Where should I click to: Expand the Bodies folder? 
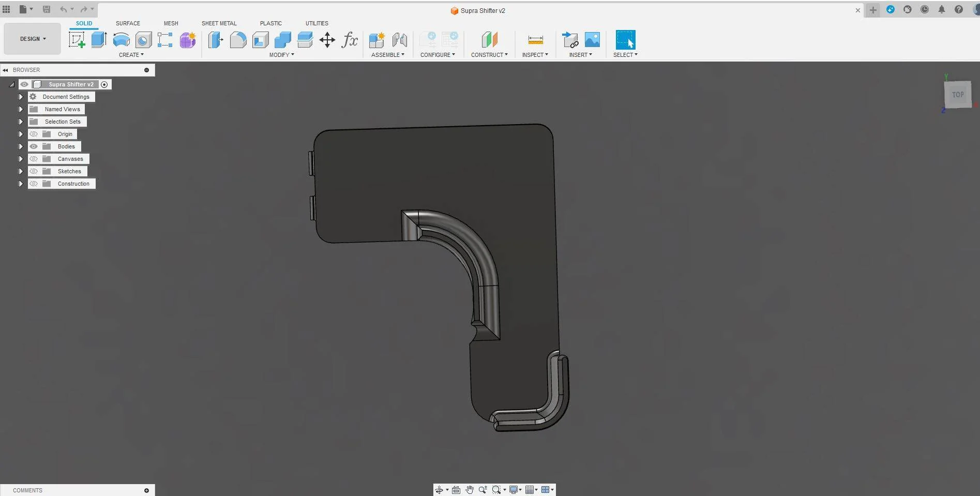21,146
